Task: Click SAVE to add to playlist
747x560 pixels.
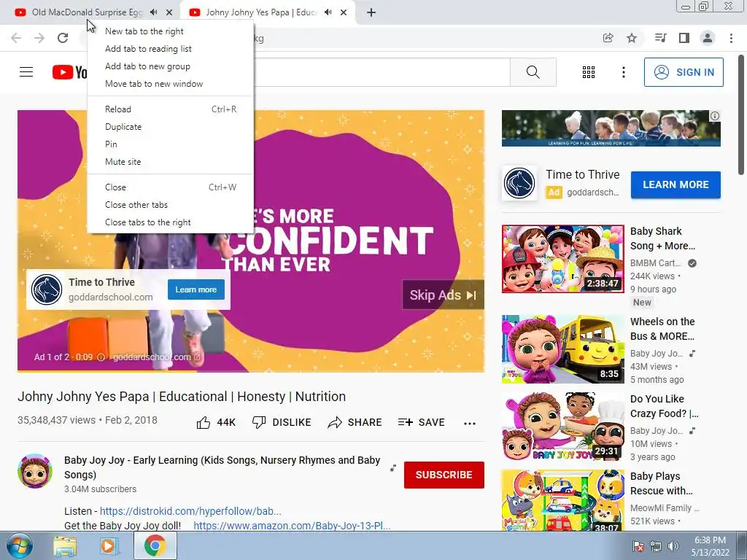Action: coord(422,422)
